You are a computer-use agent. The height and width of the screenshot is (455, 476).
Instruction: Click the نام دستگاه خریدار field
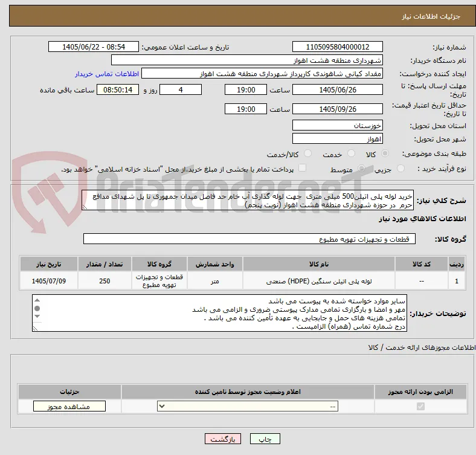(x=247, y=60)
